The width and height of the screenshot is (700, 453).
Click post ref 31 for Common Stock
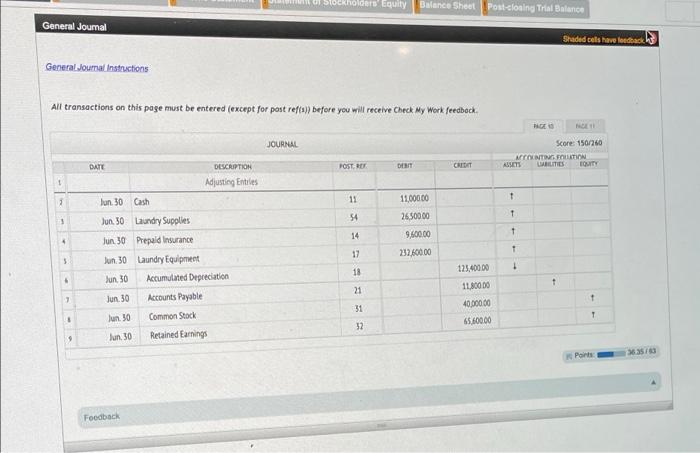tap(359, 308)
